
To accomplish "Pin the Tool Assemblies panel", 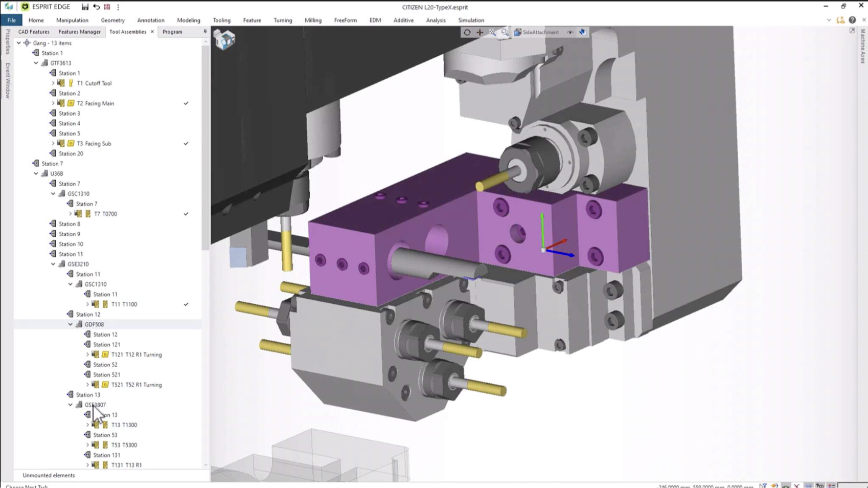I will 205,32.
